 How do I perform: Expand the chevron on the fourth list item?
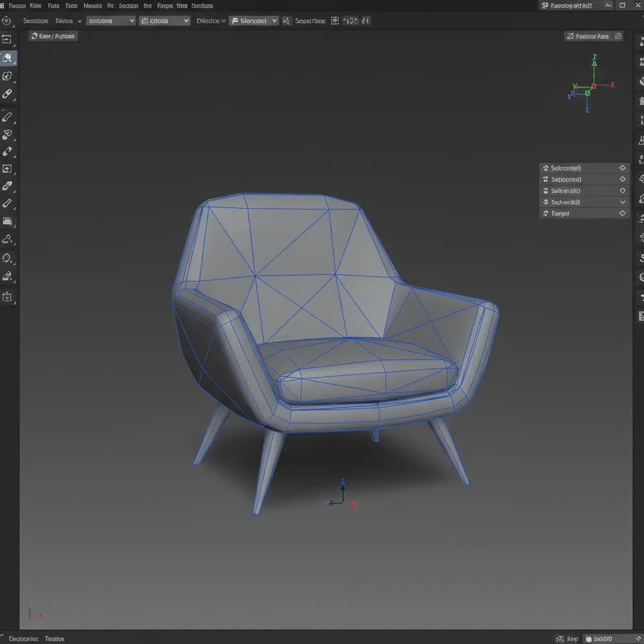click(x=623, y=201)
